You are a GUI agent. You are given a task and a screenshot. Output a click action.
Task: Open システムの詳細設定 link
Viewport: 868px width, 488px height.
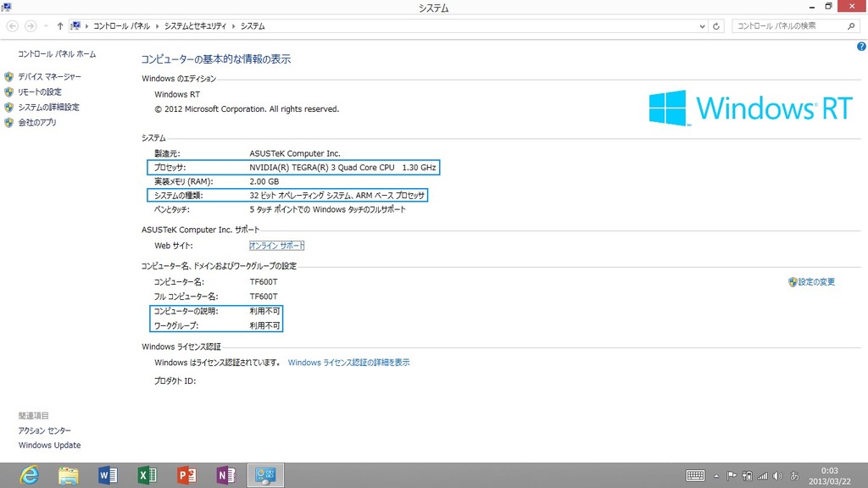(x=48, y=107)
